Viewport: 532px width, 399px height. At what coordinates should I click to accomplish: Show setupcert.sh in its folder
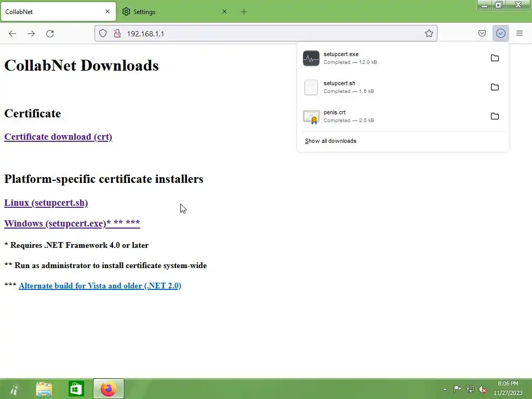pos(495,87)
